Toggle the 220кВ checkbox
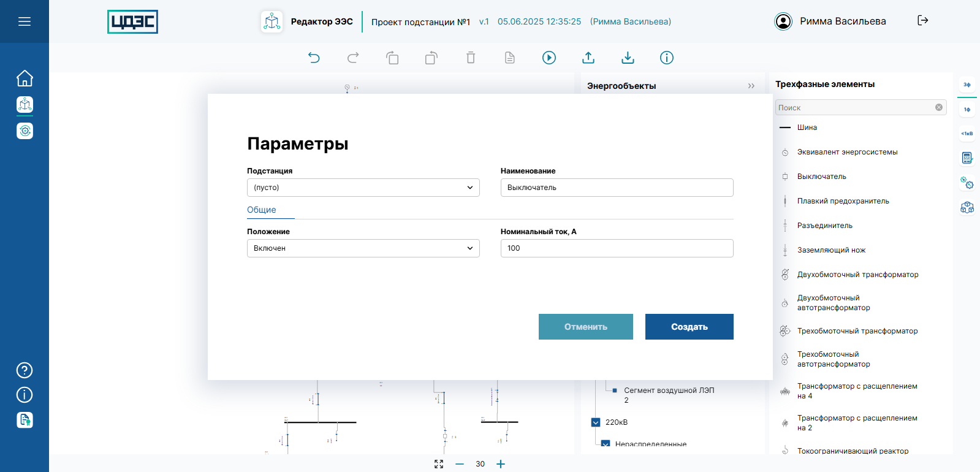This screenshot has height=472, width=980. 596,422
